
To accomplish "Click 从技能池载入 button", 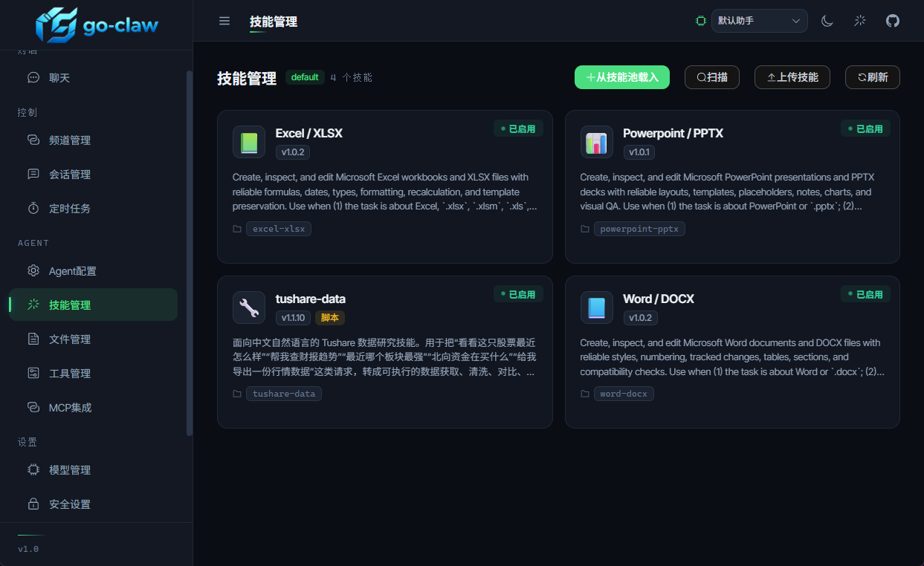I will pos(622,77).
